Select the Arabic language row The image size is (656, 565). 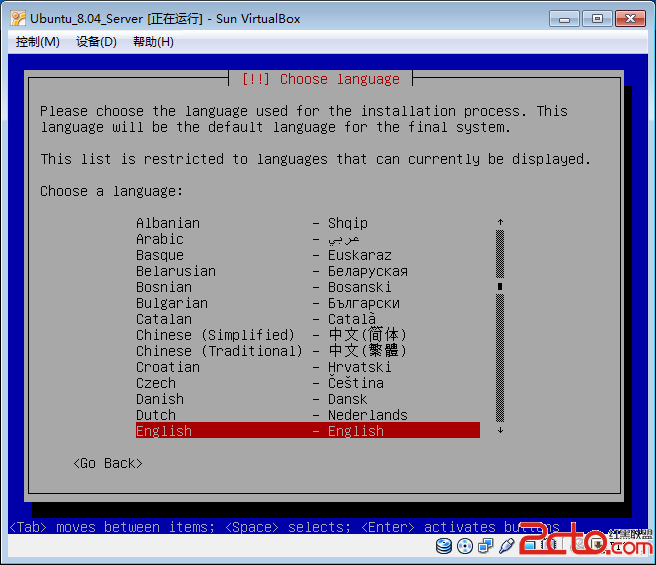tap(308, 239)
